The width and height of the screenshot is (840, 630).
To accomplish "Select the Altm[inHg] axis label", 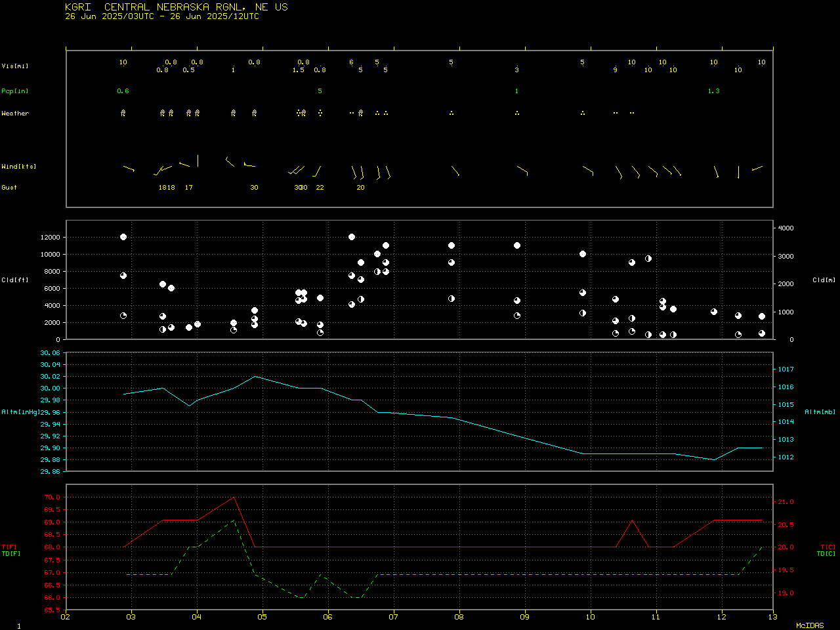I will click(20, 412).
